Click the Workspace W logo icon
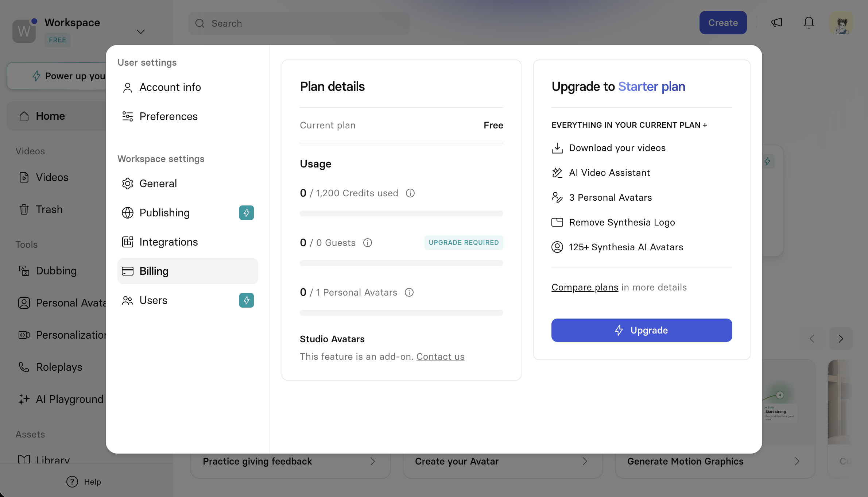This screenshot has width=868, height=497. tap(24, 31)
